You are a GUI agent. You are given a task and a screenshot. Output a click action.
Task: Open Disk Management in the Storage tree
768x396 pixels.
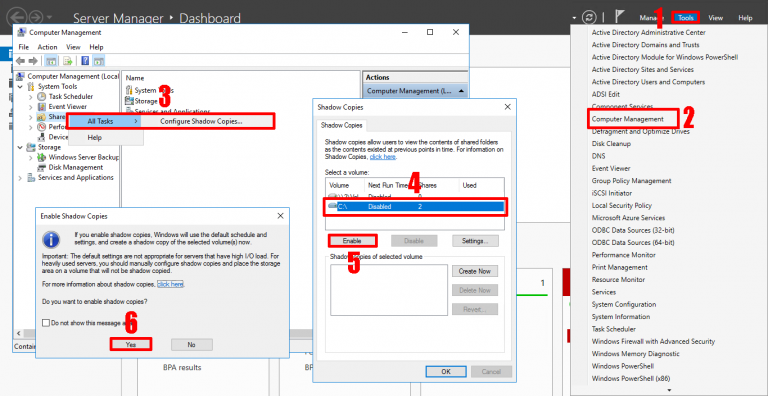[x=75, y=167]
